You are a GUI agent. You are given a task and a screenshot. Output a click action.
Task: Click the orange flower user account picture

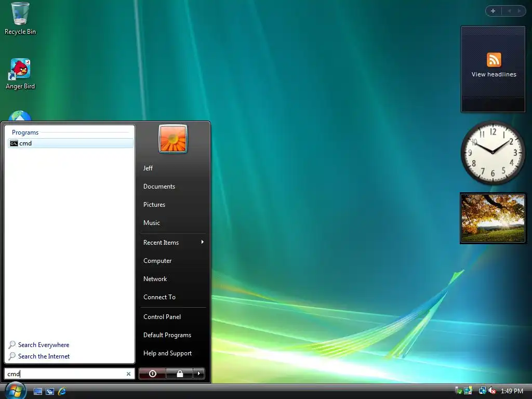[x=172, y=138]
